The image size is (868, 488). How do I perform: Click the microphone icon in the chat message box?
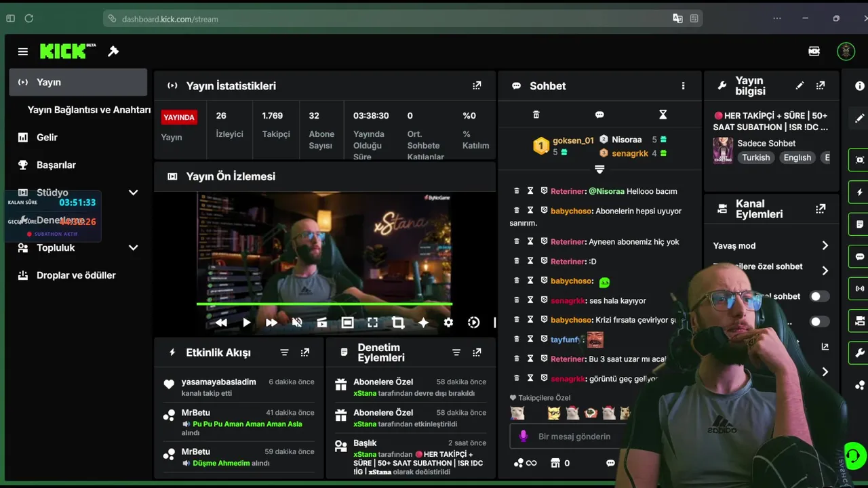tap(524, 436)
